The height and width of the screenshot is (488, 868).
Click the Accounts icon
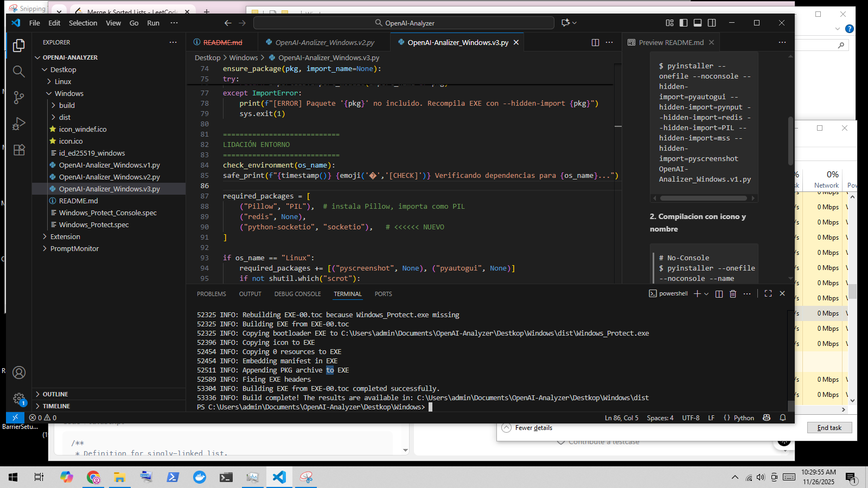point(19,373)
